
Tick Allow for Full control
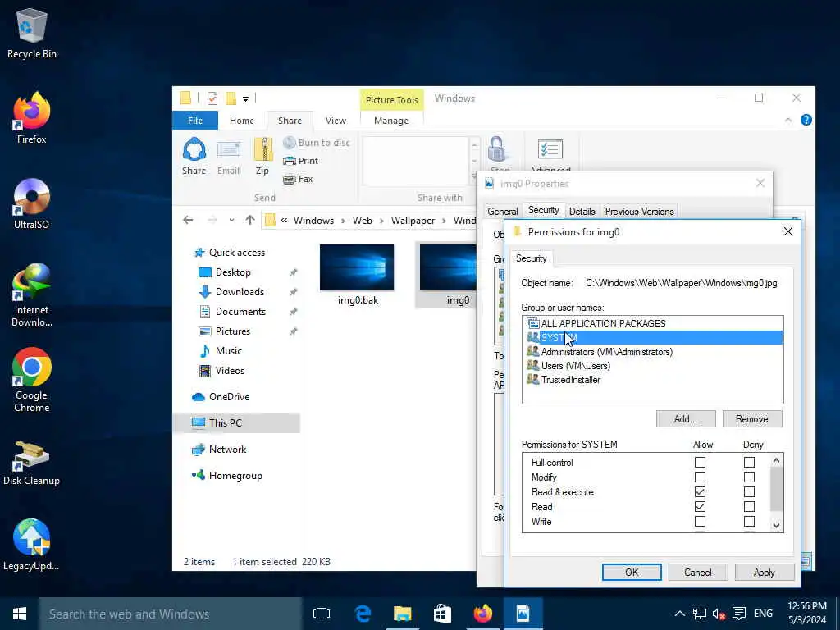point(700,463)
